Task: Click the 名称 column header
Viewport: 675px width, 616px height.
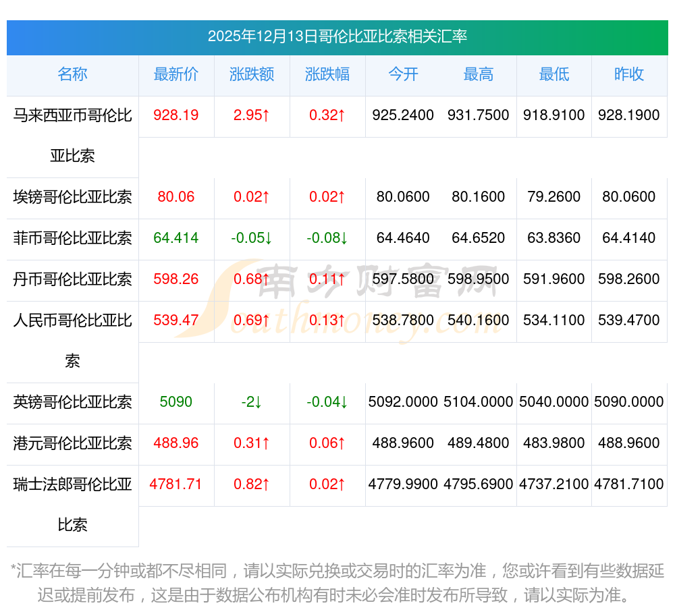Action: point(72,75)
